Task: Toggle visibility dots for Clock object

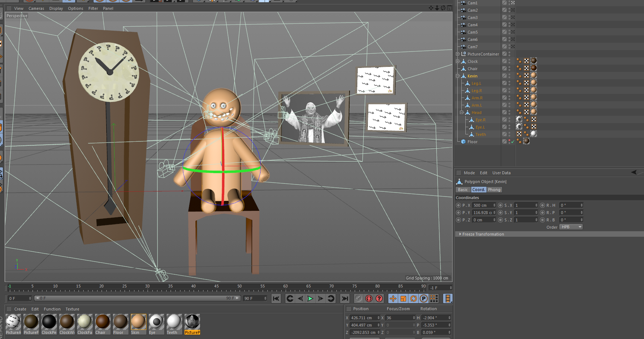Action: [x=510, y=61]
